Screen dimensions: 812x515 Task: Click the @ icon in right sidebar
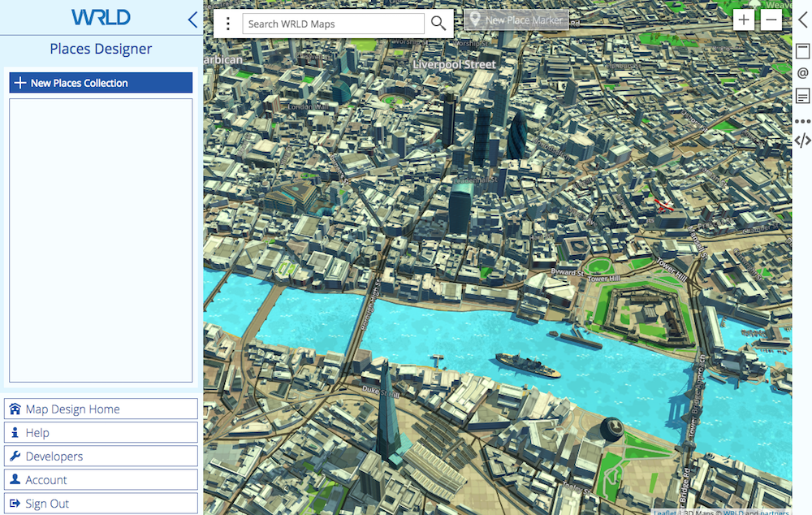(803, 73)
